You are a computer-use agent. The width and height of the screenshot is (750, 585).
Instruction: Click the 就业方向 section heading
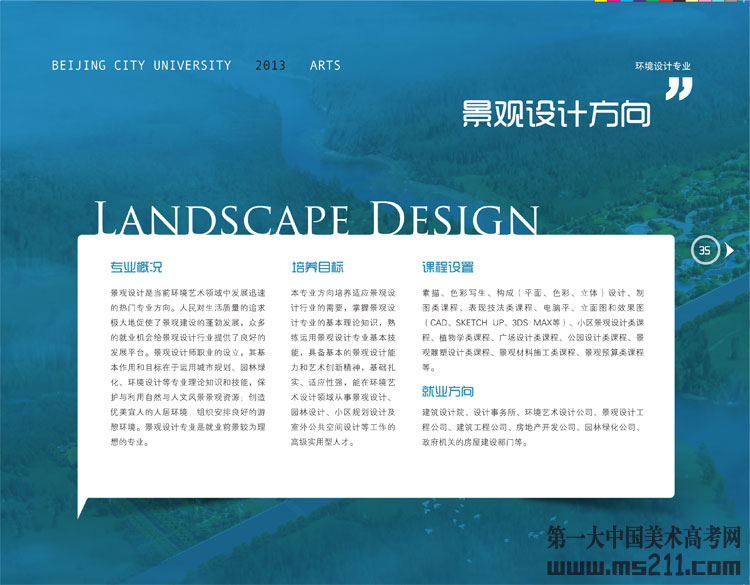[447, 391]
